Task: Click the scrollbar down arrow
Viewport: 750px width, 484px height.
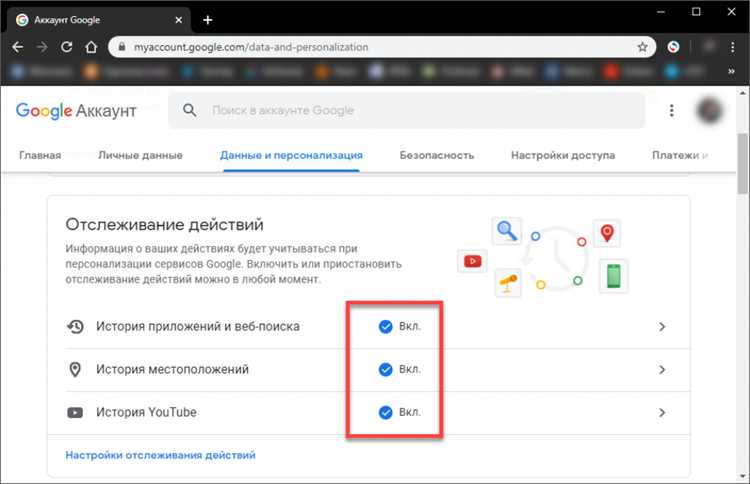Action: [x=743, y=476]
